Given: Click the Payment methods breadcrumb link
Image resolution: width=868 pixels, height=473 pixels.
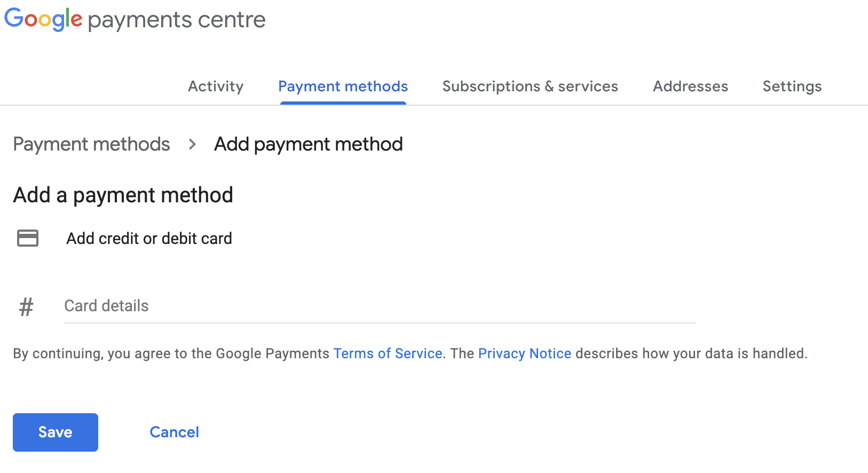Looking at the screenshot, I should click(91, 144).
